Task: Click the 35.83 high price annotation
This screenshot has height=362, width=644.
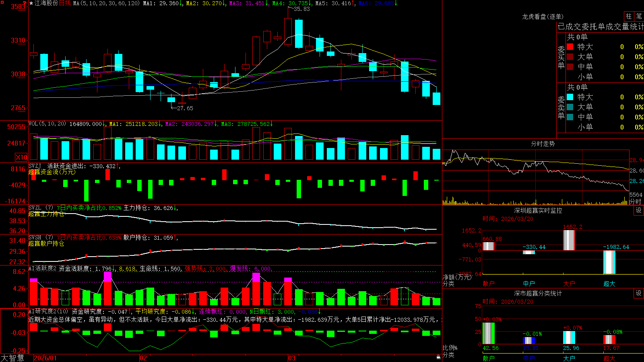Action: coord(302,9)
